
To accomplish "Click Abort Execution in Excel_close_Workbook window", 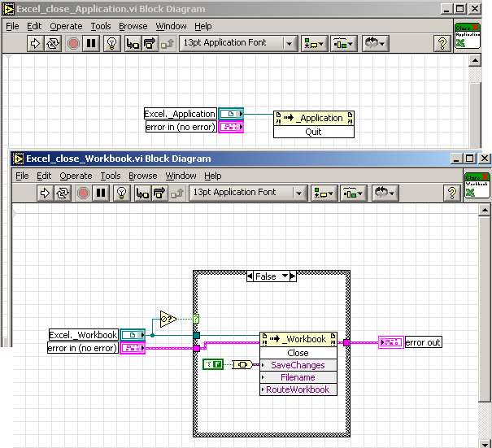I will [83, 193].
